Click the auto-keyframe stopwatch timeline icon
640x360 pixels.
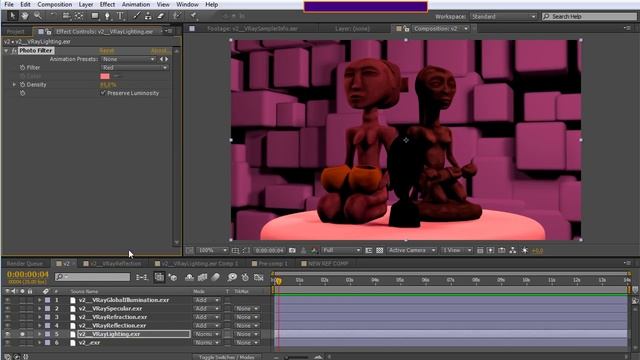[x=245, y=277]
